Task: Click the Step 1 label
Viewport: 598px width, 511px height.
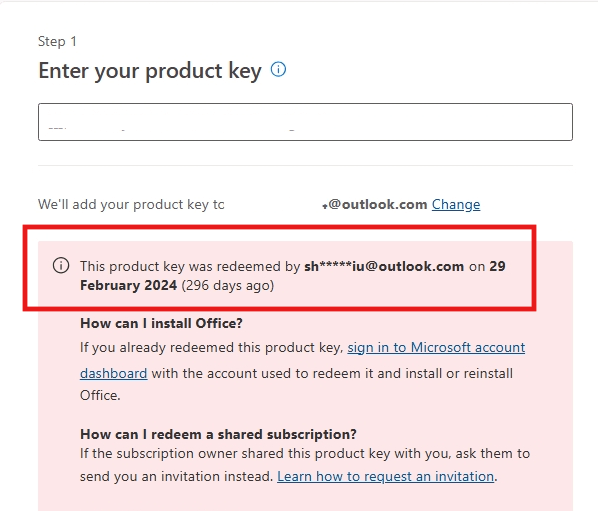Action: pos(57,41)
